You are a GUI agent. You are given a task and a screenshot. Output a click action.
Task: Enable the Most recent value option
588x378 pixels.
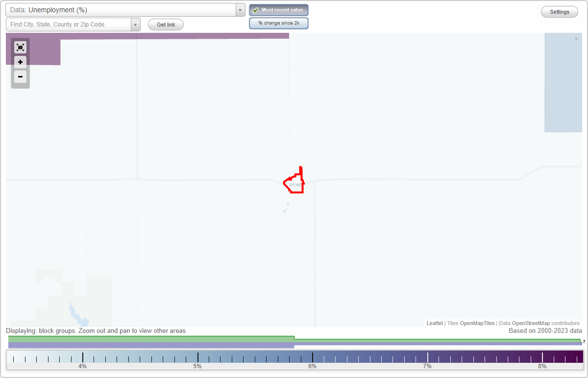279,10
